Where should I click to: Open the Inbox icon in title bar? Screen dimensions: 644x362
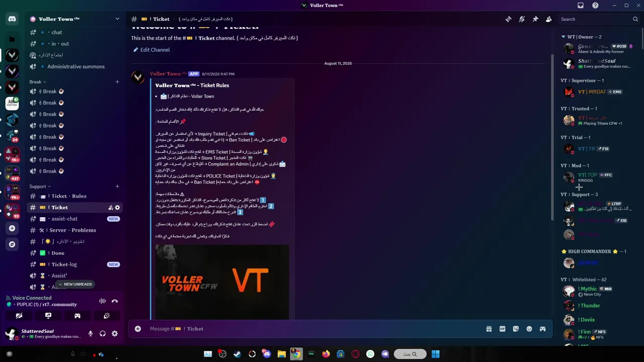pyautogui.click(x=581, y=6)
